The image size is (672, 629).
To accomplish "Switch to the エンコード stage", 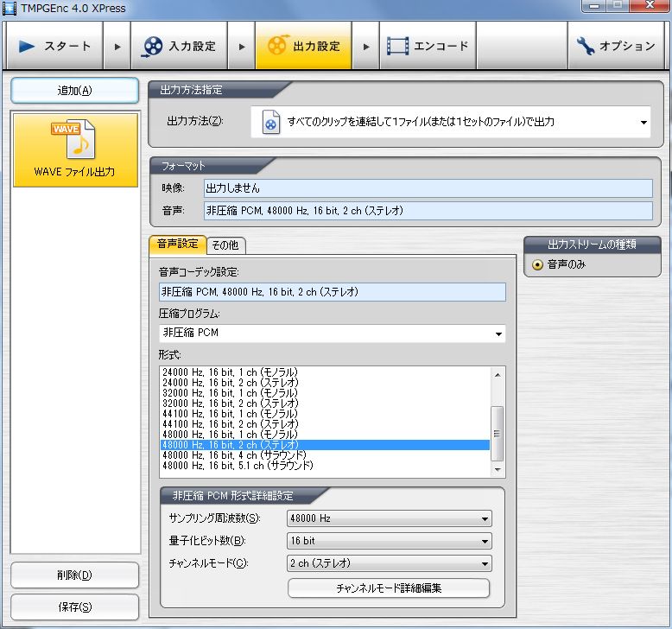I will click(428, 46).
